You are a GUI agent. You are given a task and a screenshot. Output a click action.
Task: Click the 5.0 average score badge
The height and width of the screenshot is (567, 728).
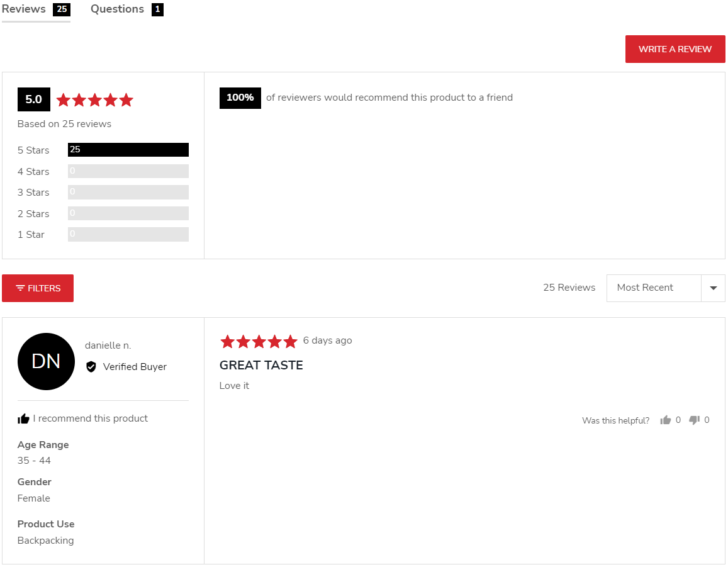(33, 99)
